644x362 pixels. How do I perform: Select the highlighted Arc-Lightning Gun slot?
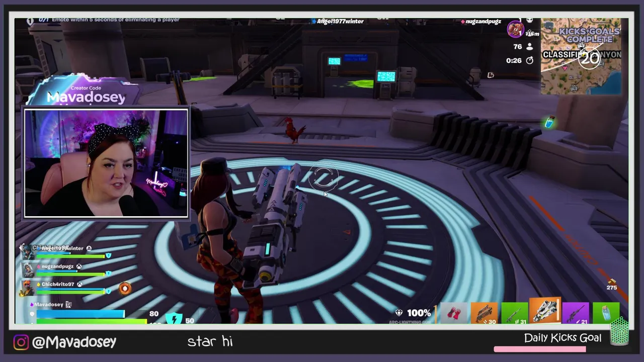[545, 311]
